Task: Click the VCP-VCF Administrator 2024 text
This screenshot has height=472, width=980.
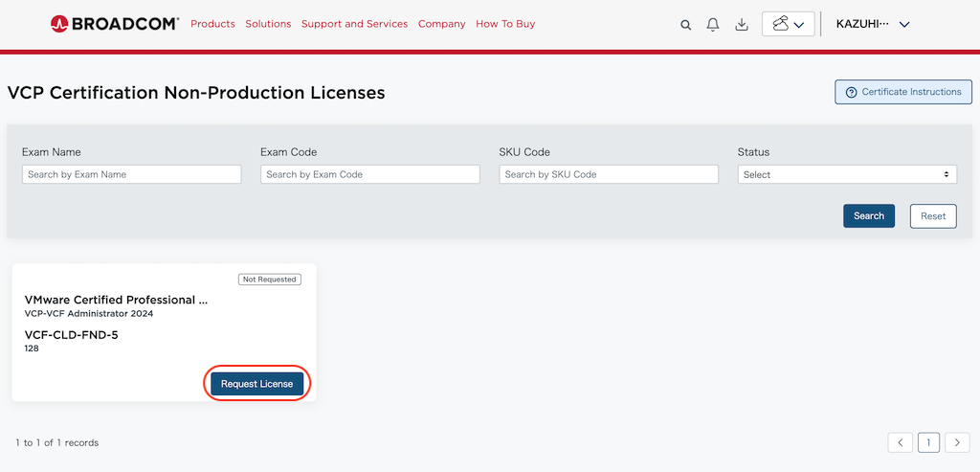Action: point(89,314)
